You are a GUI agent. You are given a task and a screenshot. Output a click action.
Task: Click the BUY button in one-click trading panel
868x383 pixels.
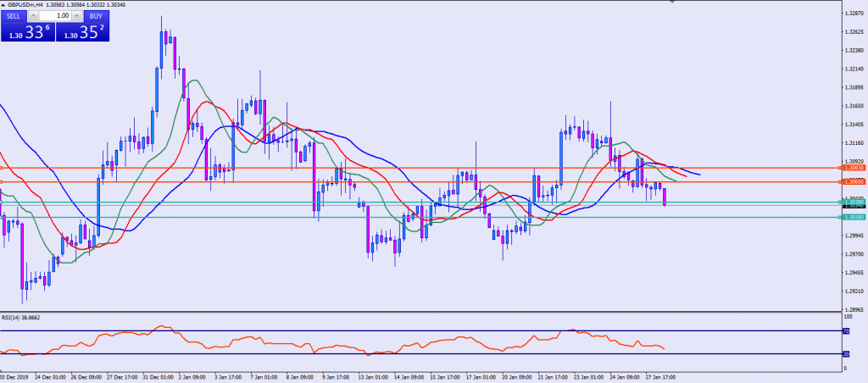coord(96,15)
